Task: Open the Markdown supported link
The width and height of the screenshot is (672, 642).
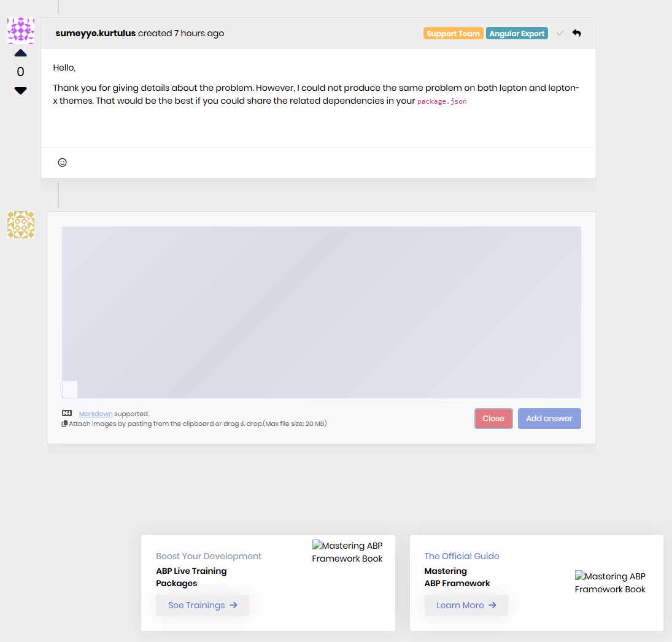Action: click(96, 414)
